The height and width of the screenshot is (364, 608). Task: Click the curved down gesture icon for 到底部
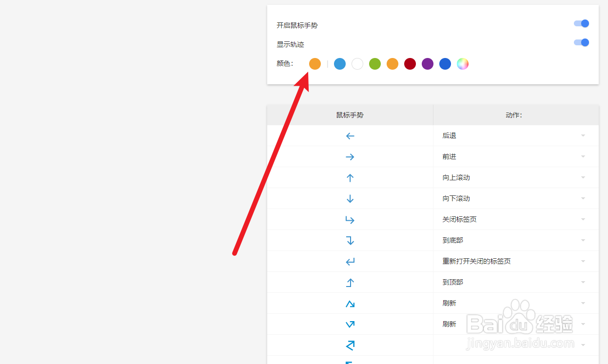[x=350, y=240]
